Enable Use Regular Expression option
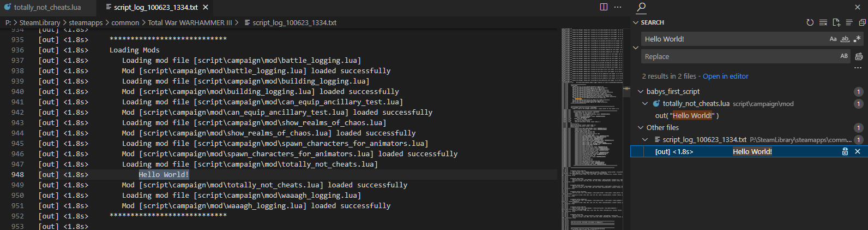 click(x=857, y=39)
